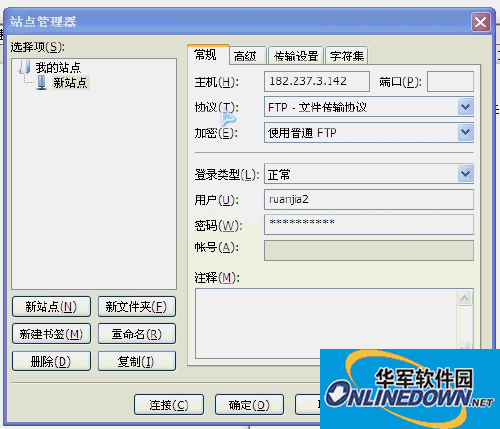Screen dimensions: 500x429
Task: Click the 端口 port input field
Action: 450,81
